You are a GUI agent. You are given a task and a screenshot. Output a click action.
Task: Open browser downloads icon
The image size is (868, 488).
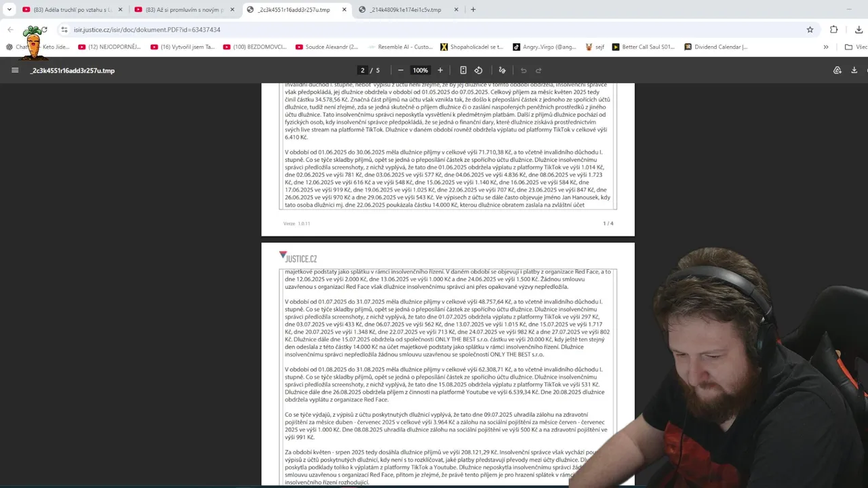[x=859, y=30]
